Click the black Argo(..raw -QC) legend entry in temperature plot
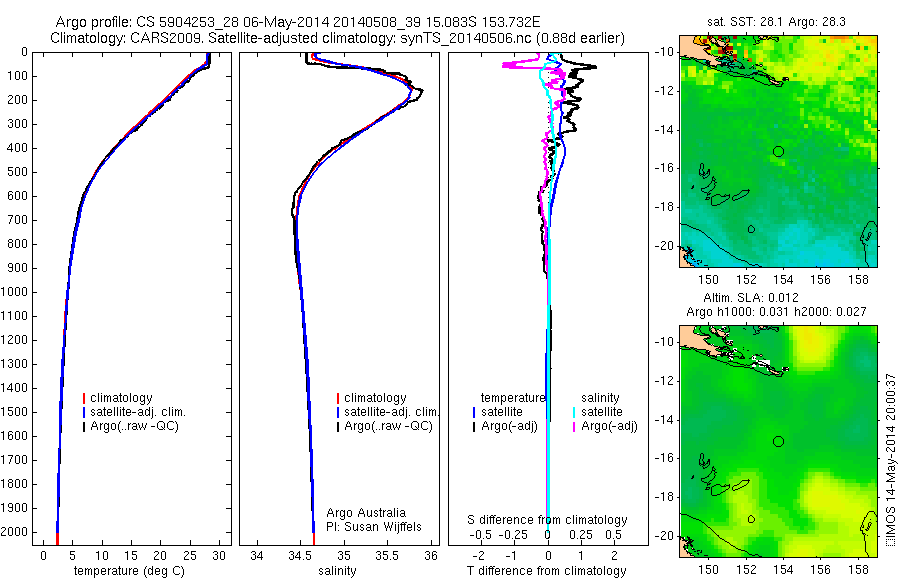 pos(130,426)
